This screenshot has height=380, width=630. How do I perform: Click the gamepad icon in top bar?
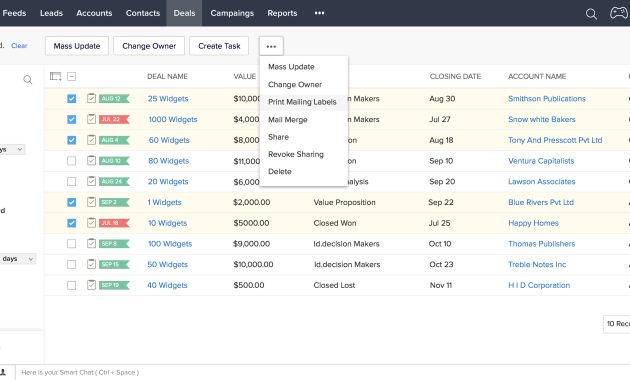coord(619,13)
